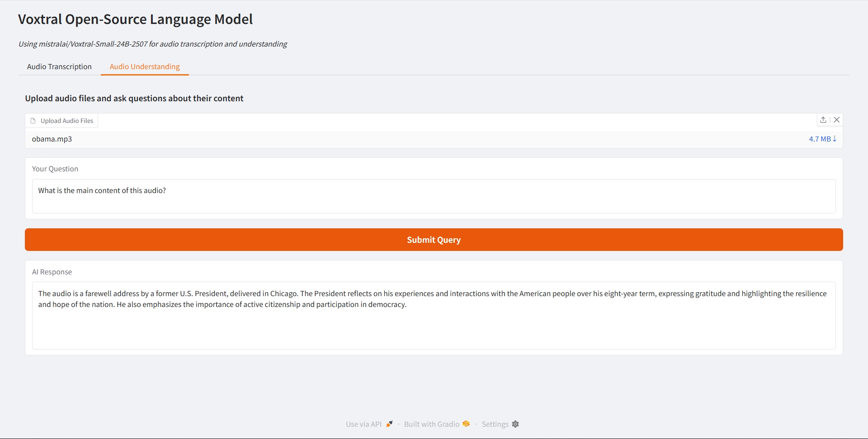Switch to the Audio Transcription tab
Image resolution: width=868 pixels, height=439 pixels.
tap(59, 66)
